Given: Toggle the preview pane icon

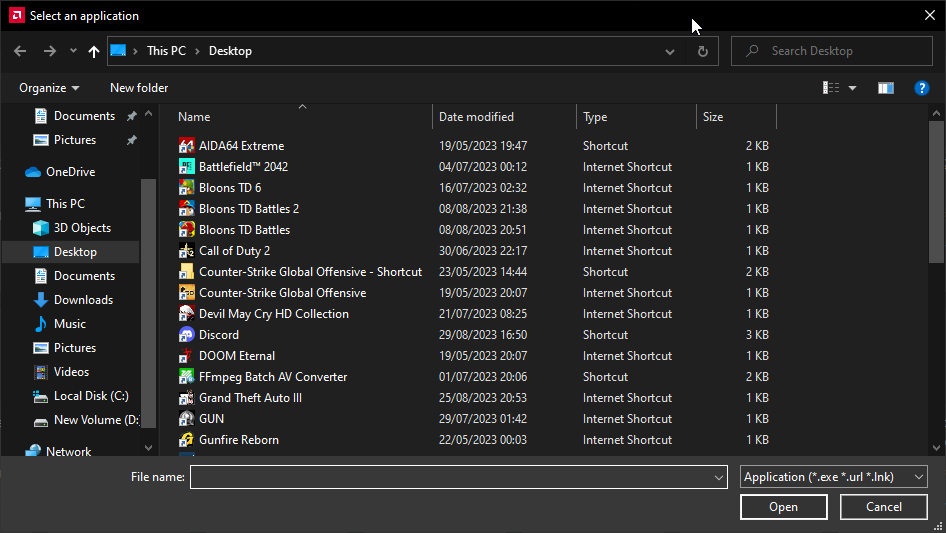Looking at the screenshot, I should point(885,88).
